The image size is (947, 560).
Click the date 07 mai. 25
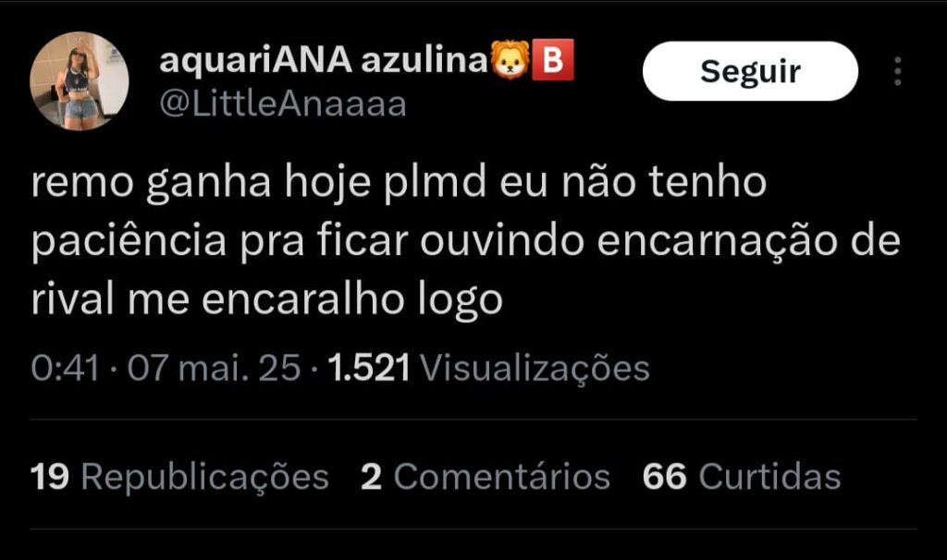click(x=214, y=368)
